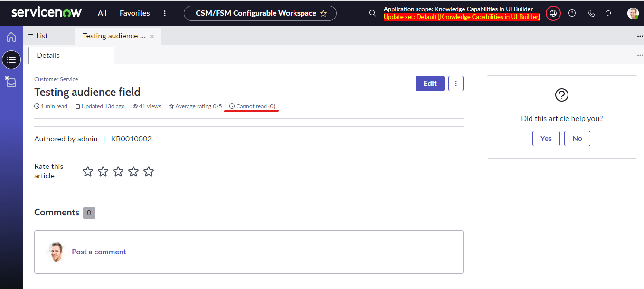Viewport: 644px width, 289px height.
Task: Click Authored by admin text
Action: pos(66,139)
